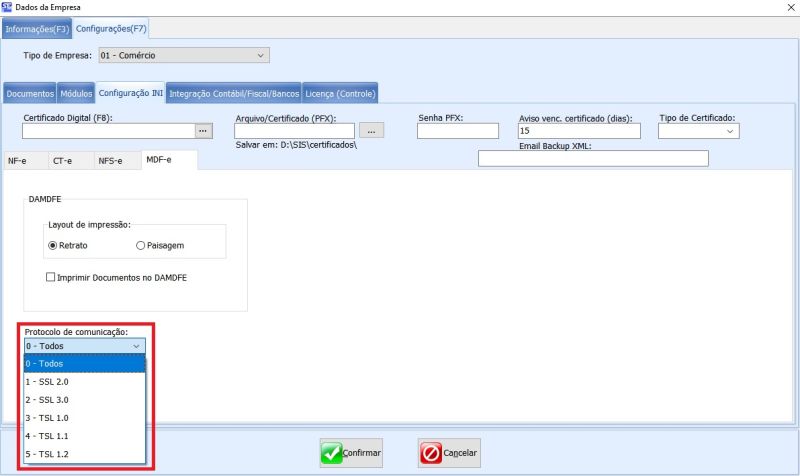Focus the Email Backup XML field

coord(593,159)
